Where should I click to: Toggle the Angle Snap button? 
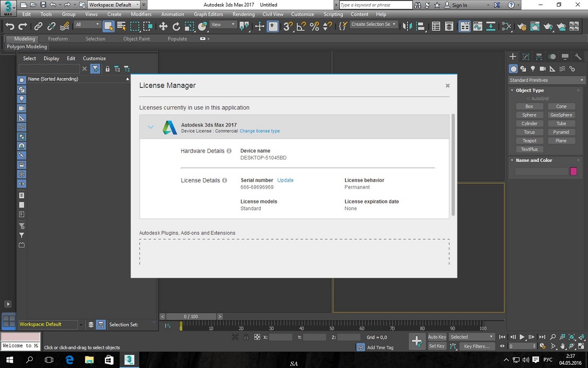pos(301,27)
